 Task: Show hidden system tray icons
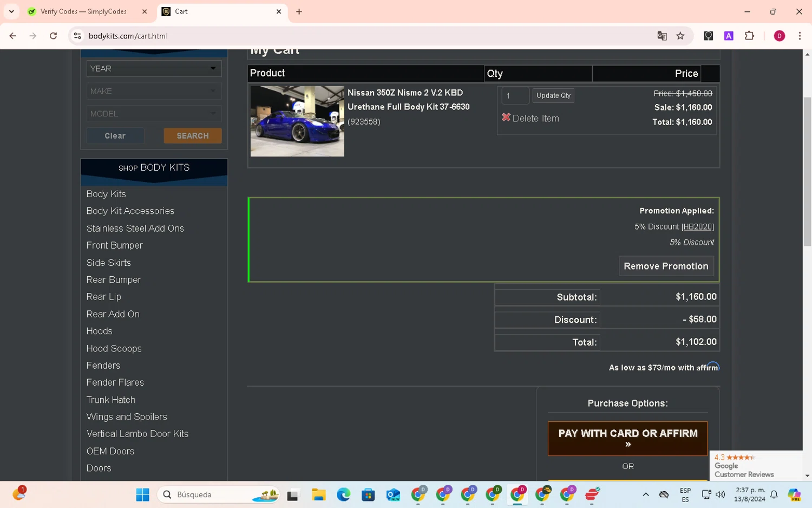click(x=646, y=494)
